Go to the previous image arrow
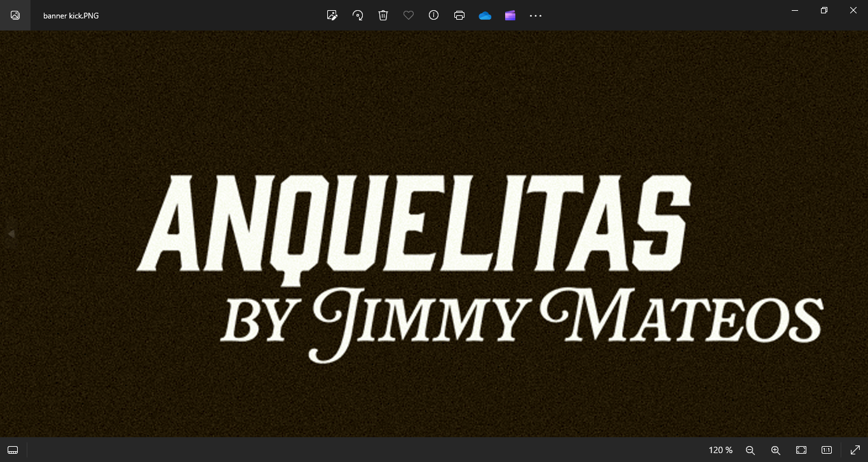Image resolution: width=868 pixels, height=462 pixels. 11,234
